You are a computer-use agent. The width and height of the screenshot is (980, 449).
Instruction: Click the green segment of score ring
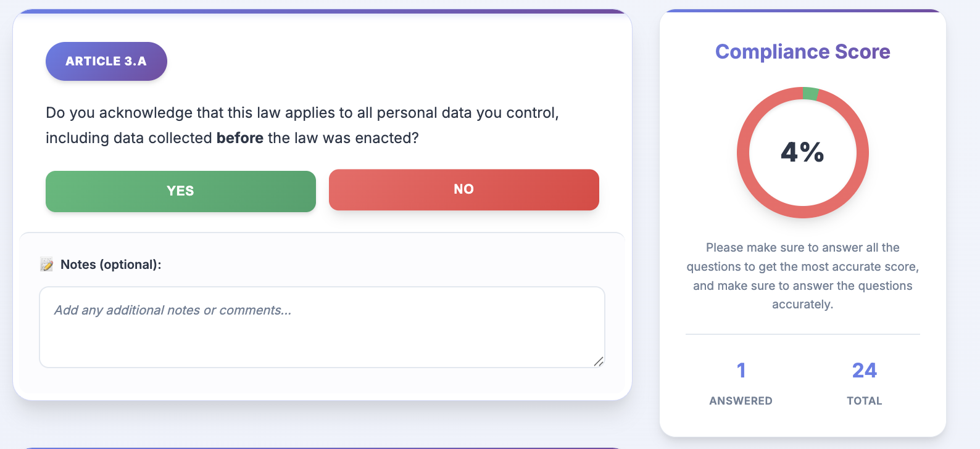(810, 94)
